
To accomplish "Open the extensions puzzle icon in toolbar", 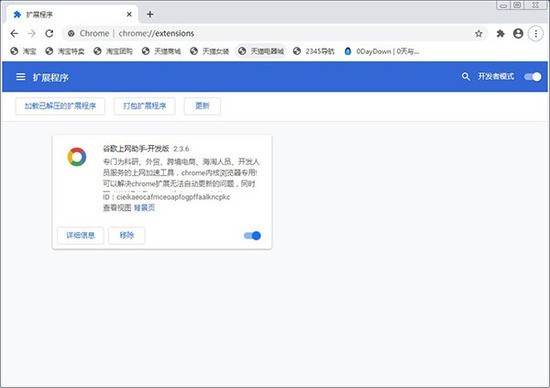I will (500, 33).
